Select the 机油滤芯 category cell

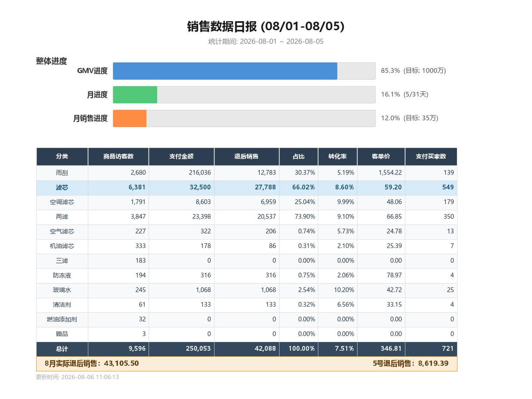pos(62,246)
